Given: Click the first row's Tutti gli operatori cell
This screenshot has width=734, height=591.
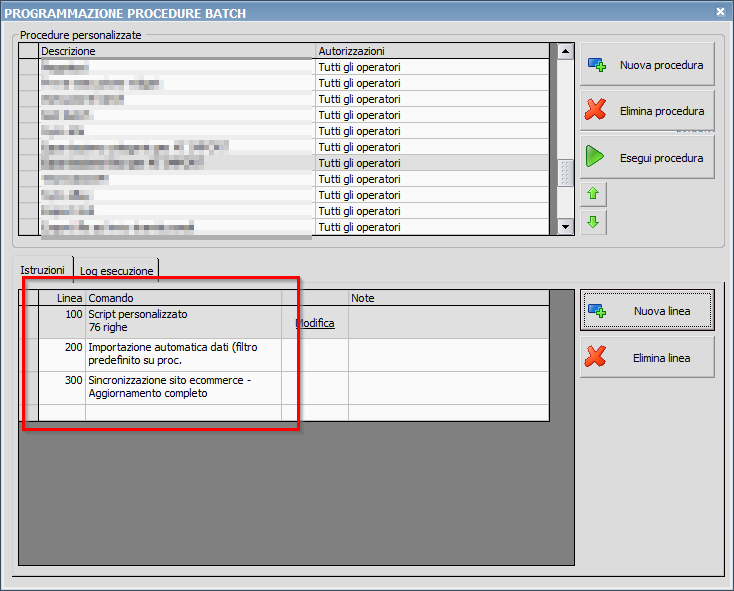Looking at the screenshot, I should click(x=432, y=67).
